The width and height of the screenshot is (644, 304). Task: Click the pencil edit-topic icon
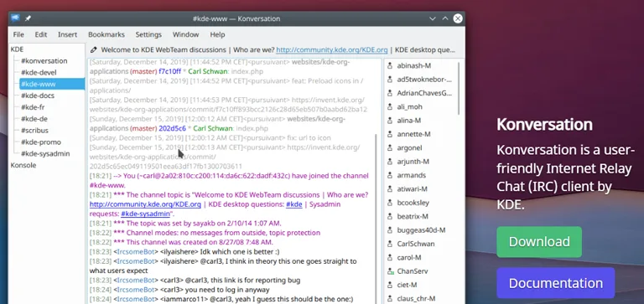pyautogui.click(x=94, y=49)
